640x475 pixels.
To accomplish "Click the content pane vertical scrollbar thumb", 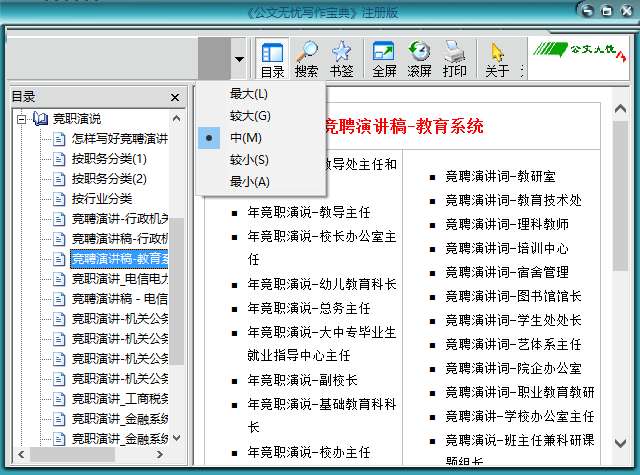I will point(620,195).
